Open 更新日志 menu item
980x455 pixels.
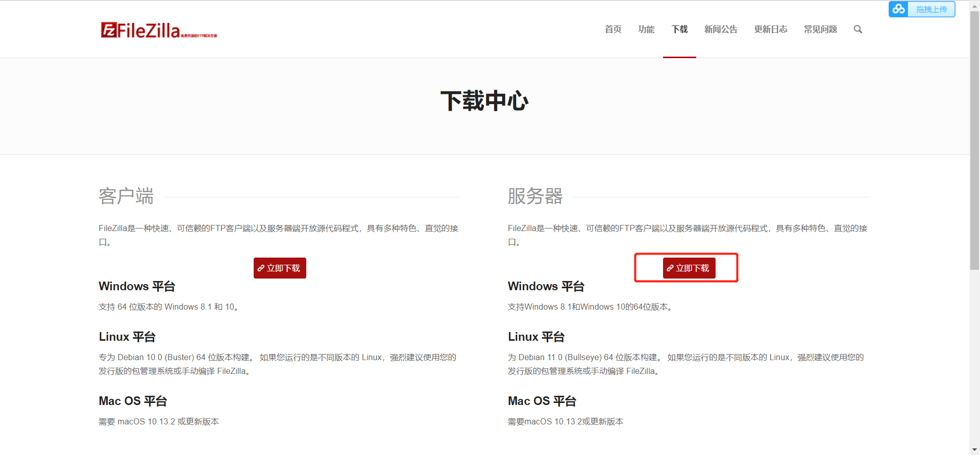pos(771,29)
